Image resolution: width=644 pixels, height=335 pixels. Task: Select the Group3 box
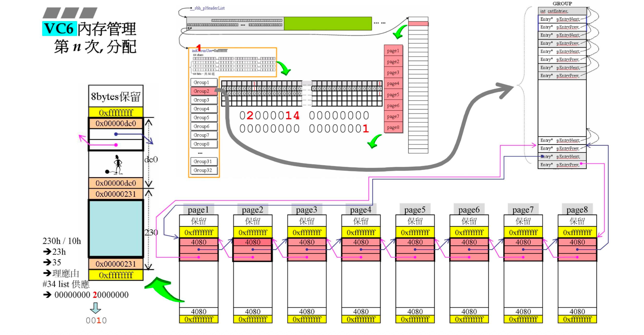click(204, 100)
